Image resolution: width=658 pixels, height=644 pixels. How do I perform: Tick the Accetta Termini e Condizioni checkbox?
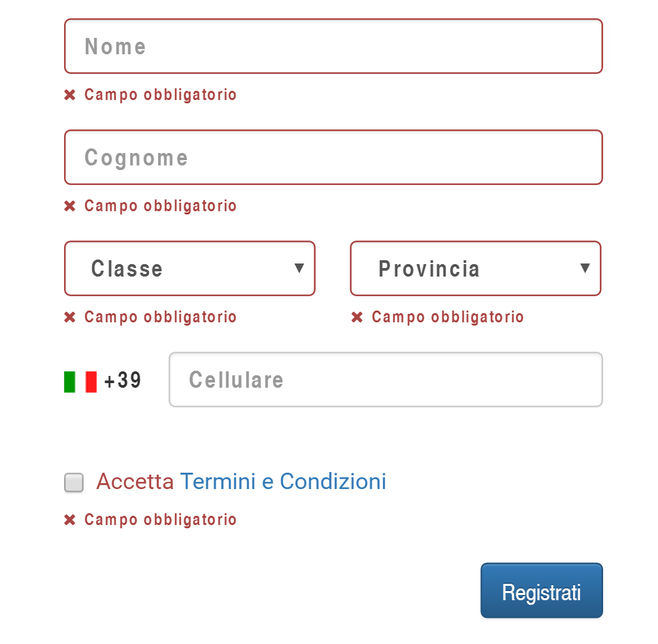click(74, 482)
